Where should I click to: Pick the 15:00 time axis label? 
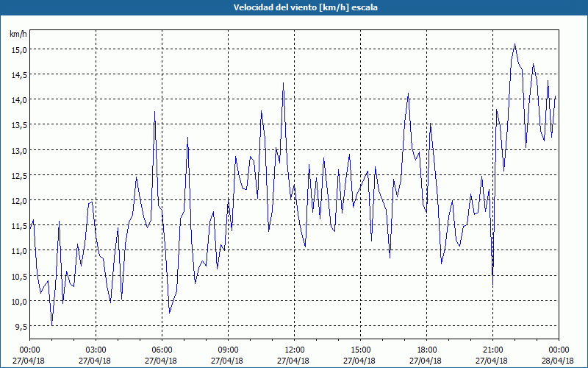(x=360, y=350)
